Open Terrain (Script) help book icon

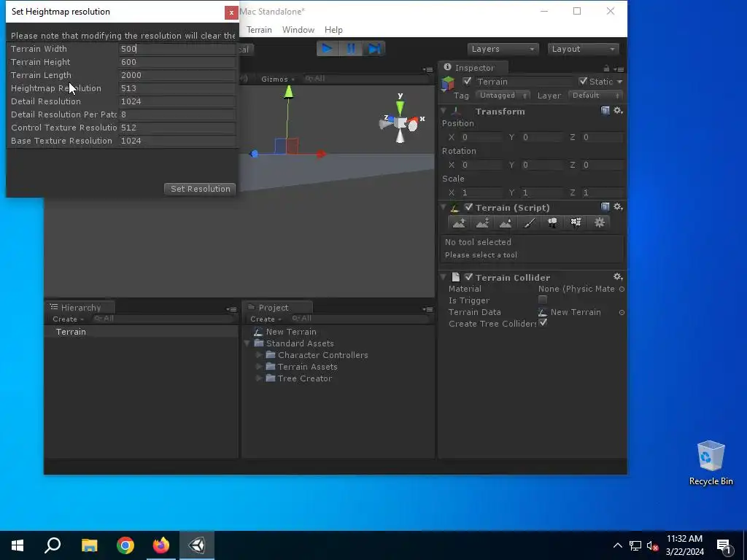[605, 206]
